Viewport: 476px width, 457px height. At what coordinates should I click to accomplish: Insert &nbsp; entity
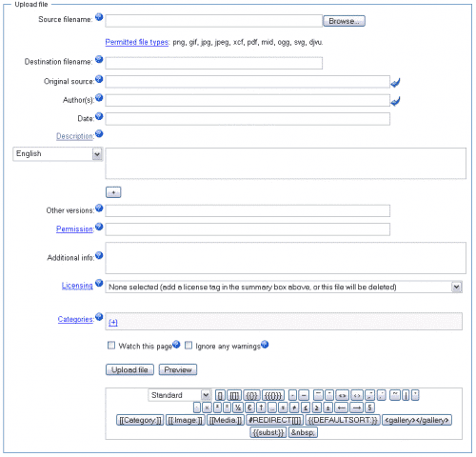pos(303,432)
